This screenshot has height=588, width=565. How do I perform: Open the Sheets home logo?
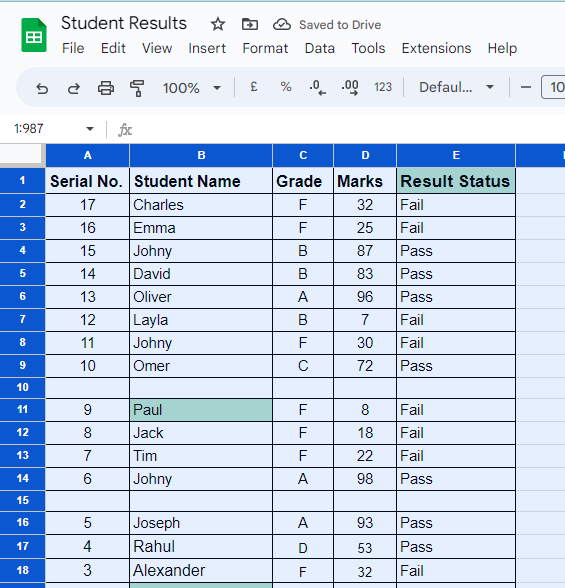[34, 35]
